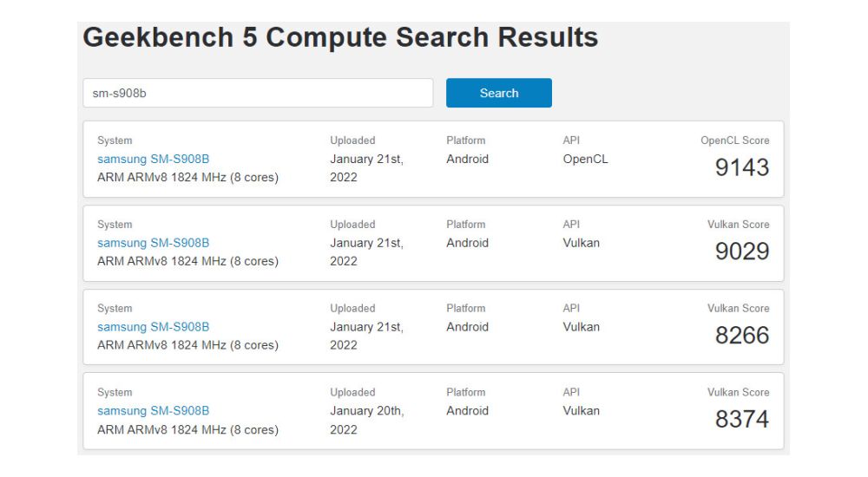The image size is (868, 477).
Task: Click the 9143 OpenCL score value
Action: (x=741, y=167)
